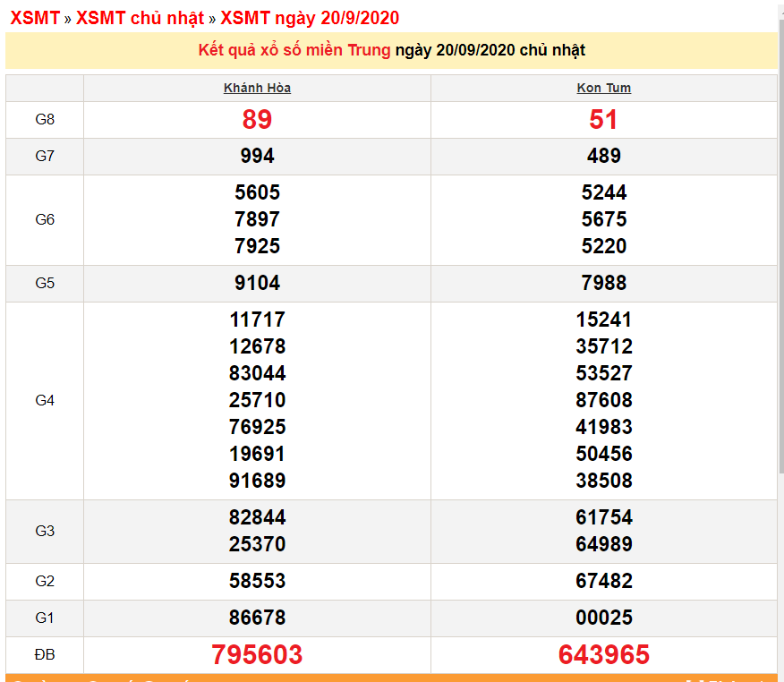Select the G6 prize row label

pos(44,219)
